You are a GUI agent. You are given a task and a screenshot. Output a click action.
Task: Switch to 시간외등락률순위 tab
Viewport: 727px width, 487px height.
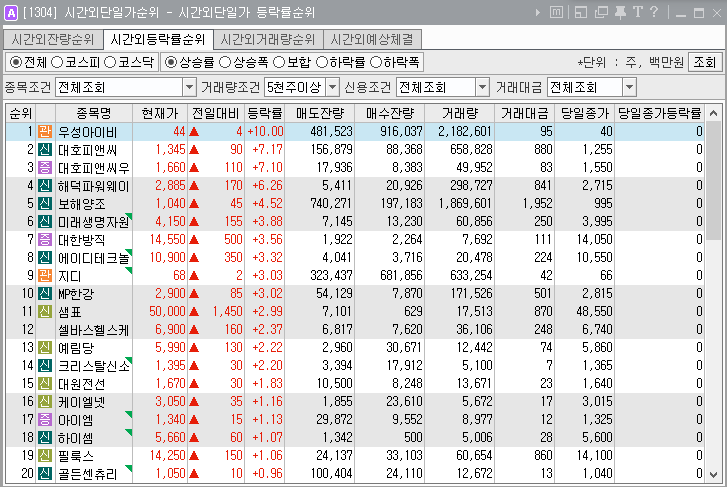coord(158,39)
